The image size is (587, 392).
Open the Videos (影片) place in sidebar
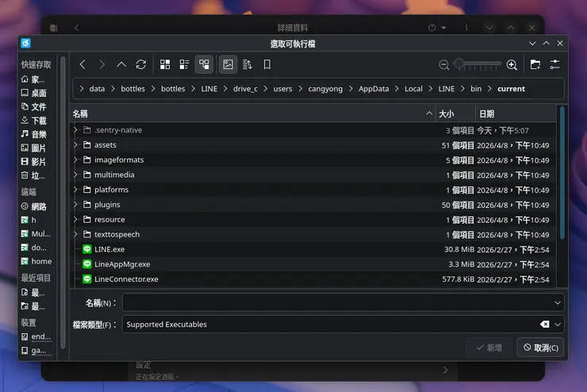coord(33,162)
